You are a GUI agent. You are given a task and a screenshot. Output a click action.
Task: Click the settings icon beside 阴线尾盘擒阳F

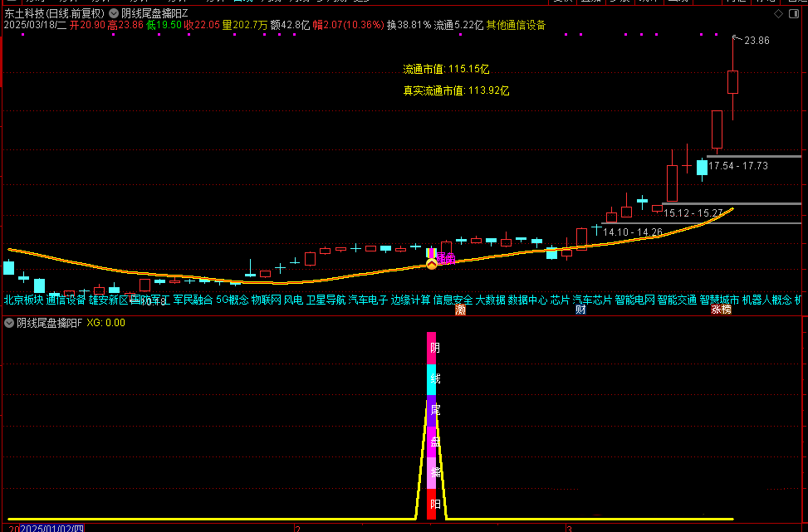pyautogui.click(x=9, y=323)
